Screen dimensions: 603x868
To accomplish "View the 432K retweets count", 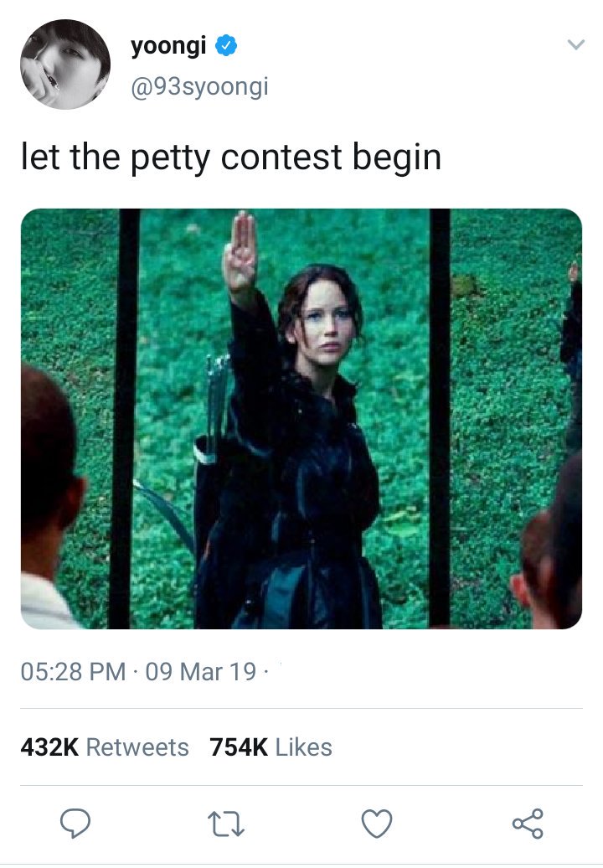I will pyautogui.click(x=49, y=747).
